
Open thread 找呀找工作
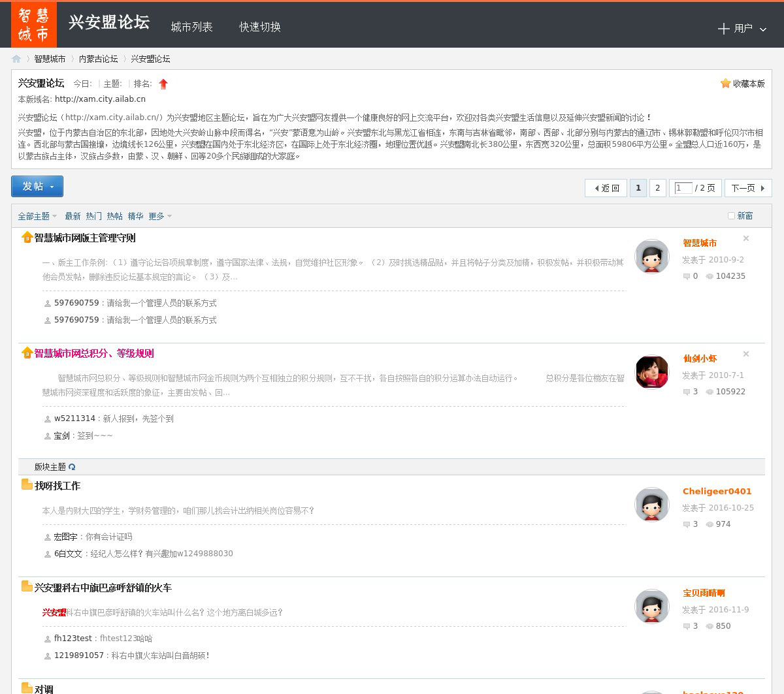tap(57, 486)
